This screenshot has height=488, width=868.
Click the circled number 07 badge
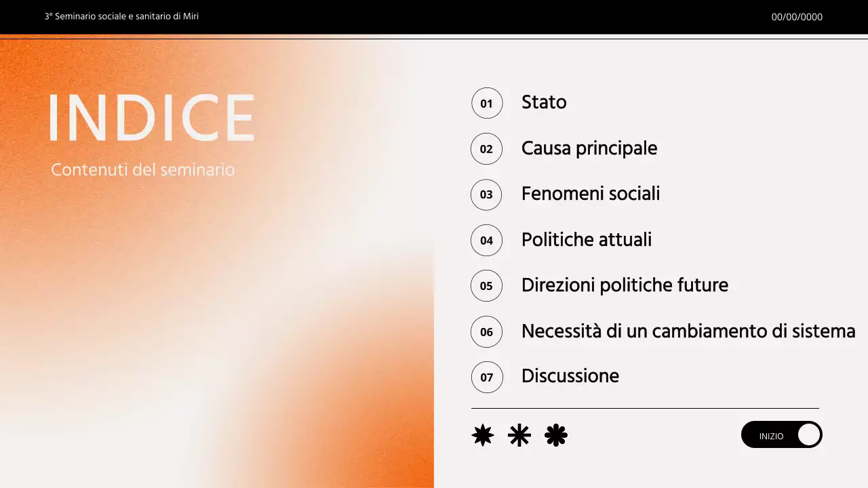[487, 377]
